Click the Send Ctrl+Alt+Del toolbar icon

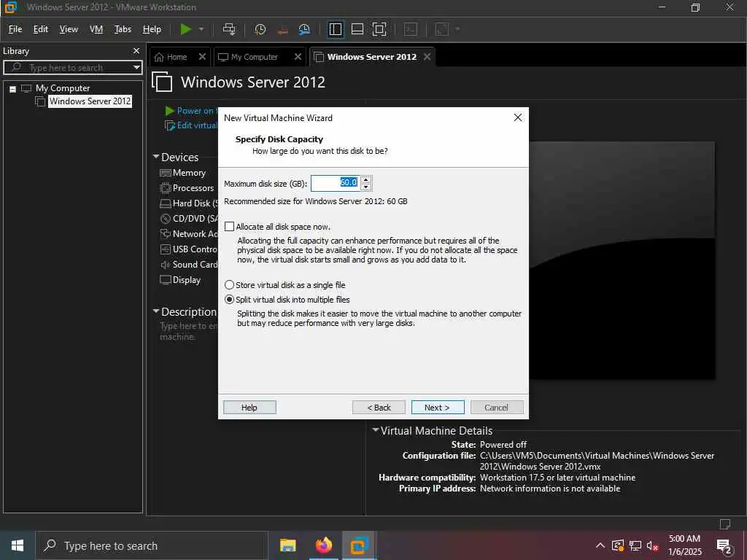229,29
